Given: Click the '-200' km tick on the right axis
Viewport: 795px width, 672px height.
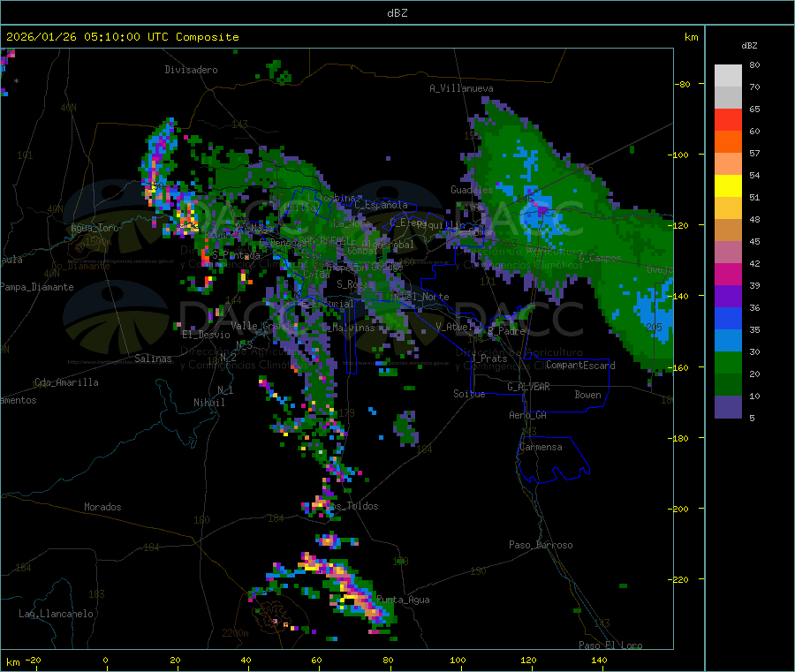Looking at the screenshot, I should (x=678, y=509).
